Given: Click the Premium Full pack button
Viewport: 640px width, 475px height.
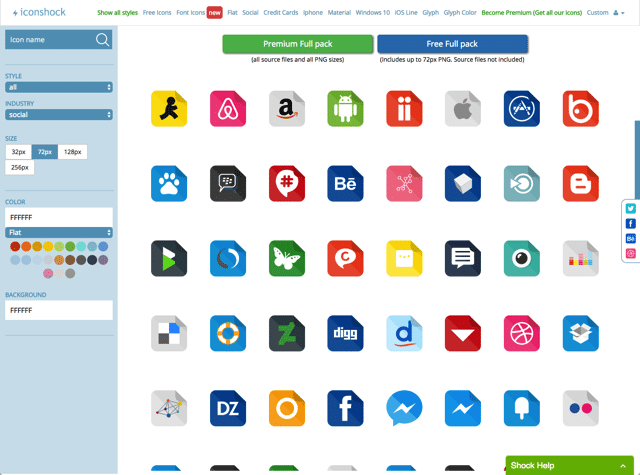Looking at the screenshot, I should click(x=298, y=44).
